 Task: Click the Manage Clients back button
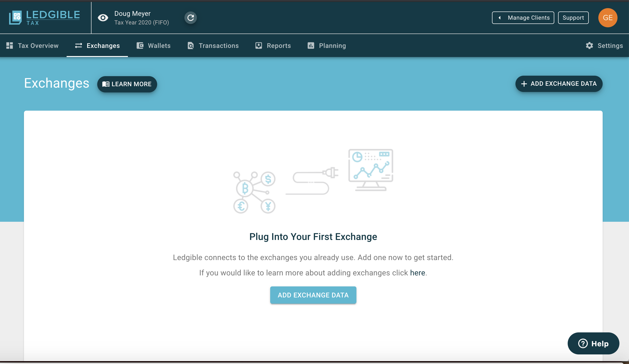click(x=523, y=18)
